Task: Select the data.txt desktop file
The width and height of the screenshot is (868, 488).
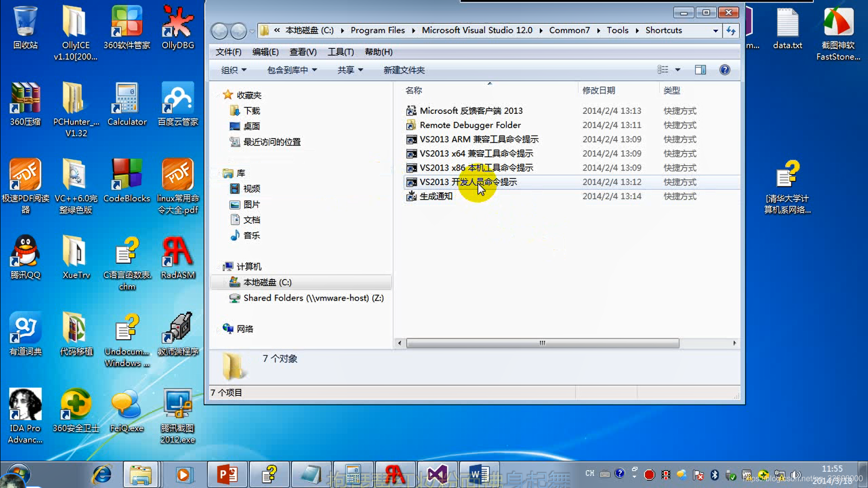Action: tap(787, 28)
